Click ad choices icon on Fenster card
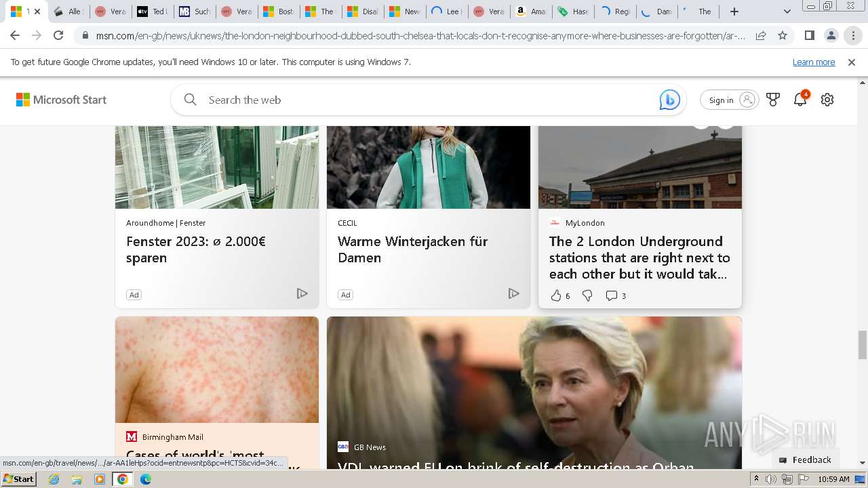Screen dimensions: 868x488 [302, 293]
